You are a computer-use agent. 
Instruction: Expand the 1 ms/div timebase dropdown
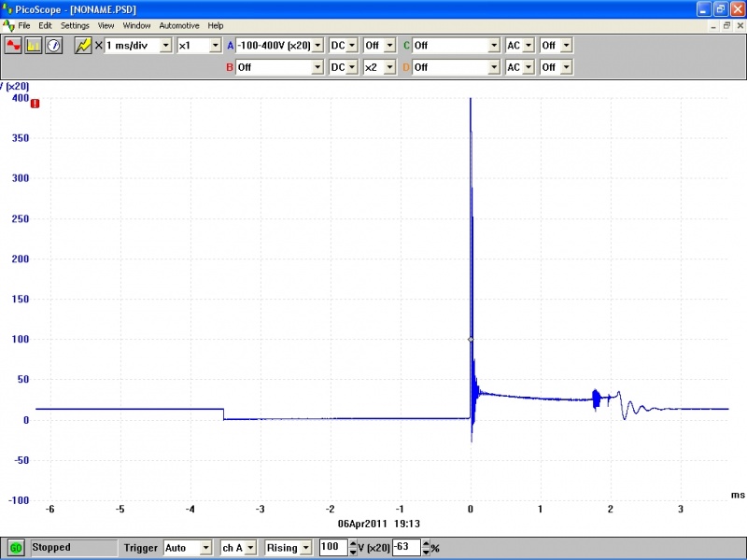[166, 45]
